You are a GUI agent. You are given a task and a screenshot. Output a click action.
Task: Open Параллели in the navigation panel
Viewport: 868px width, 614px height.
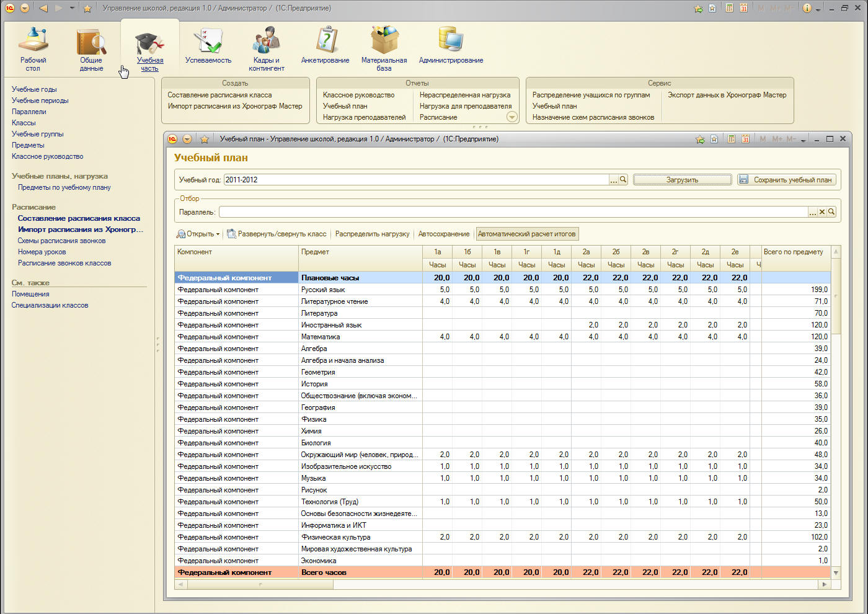point(29,112)
